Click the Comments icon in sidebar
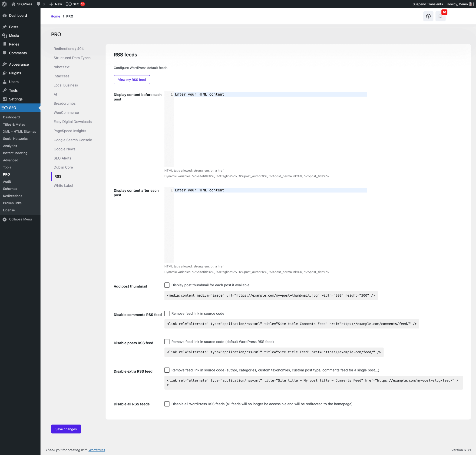Viewport: 476px width, 455px height. (5, 53)
